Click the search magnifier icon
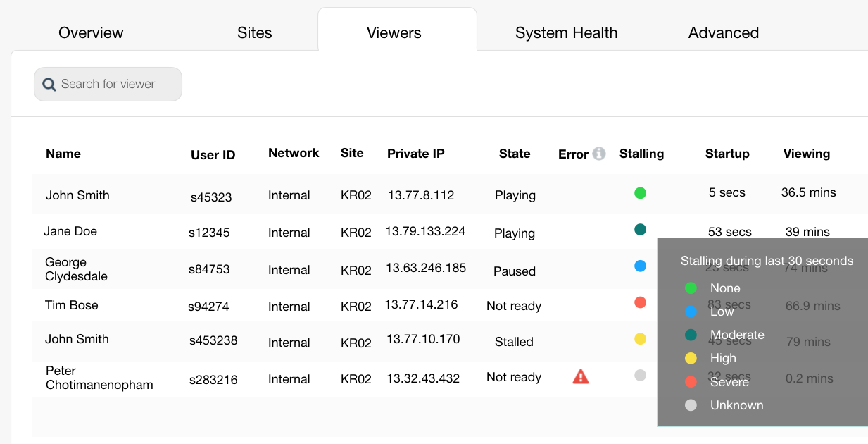 [49, 85]
